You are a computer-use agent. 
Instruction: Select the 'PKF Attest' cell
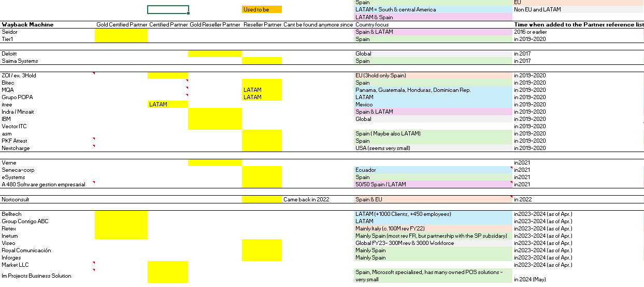[48, 141]
